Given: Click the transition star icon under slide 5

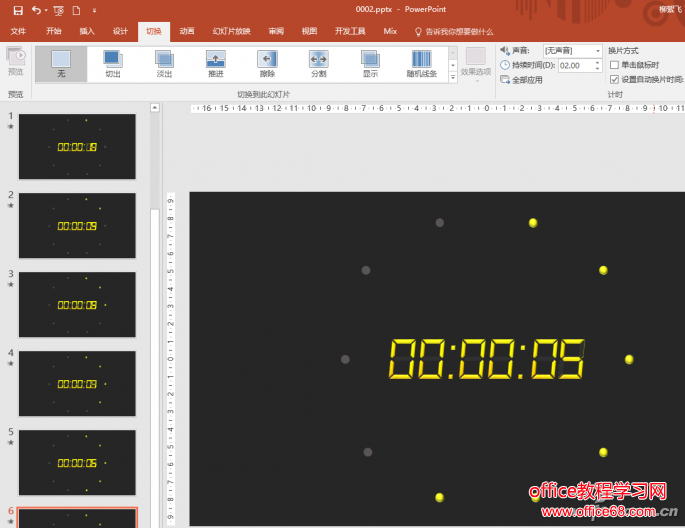Looking at the screenshot, I should click(x=11, y=443).
